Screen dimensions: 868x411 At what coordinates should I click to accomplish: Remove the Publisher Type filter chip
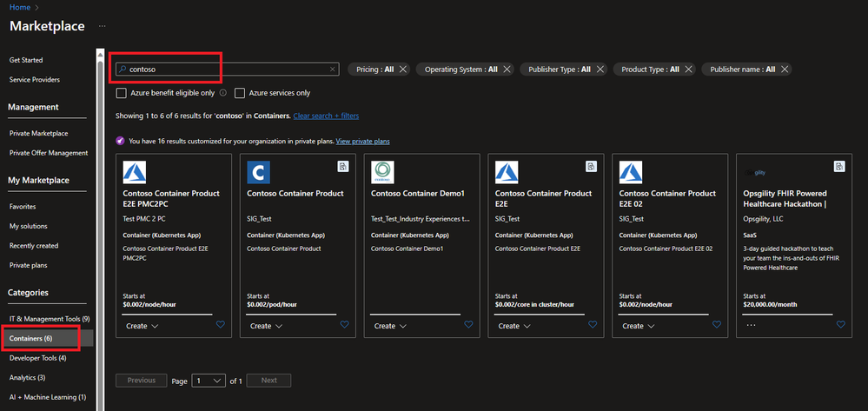[x=600, y=70]
